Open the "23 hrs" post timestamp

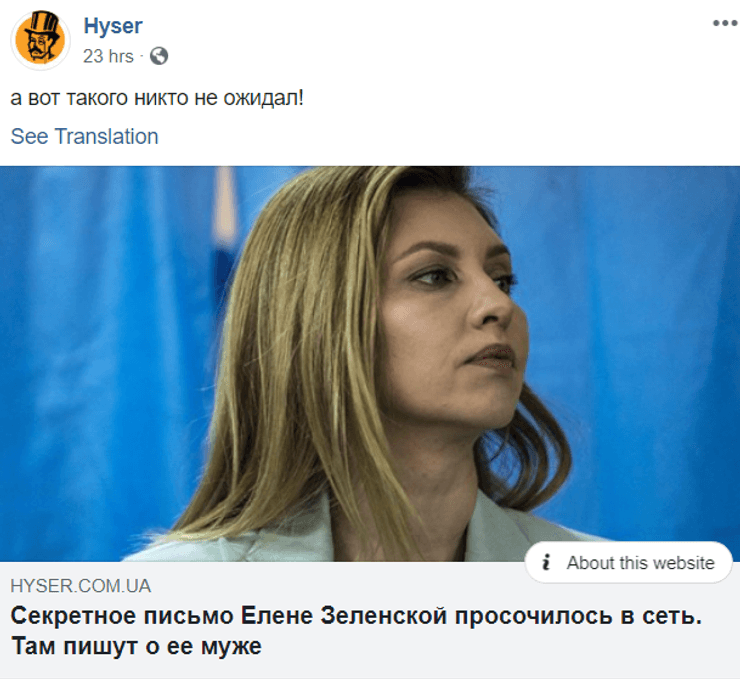[109, 56]
